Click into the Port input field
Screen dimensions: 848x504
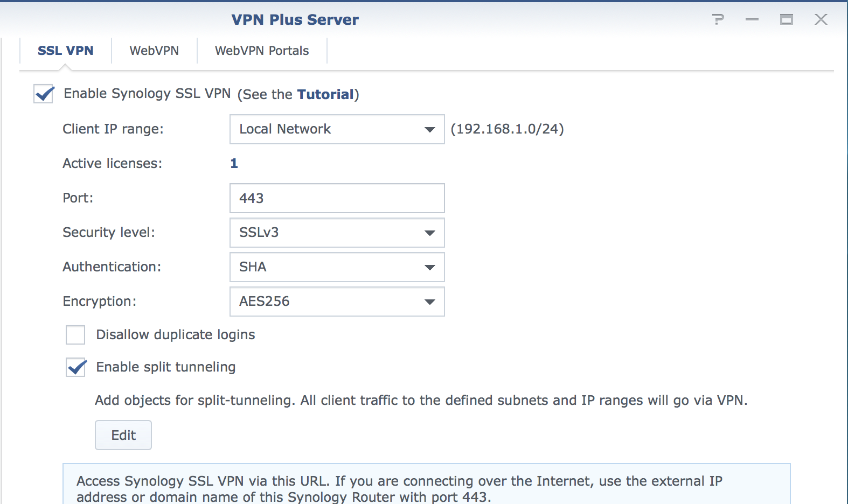[x=337, y=198]
